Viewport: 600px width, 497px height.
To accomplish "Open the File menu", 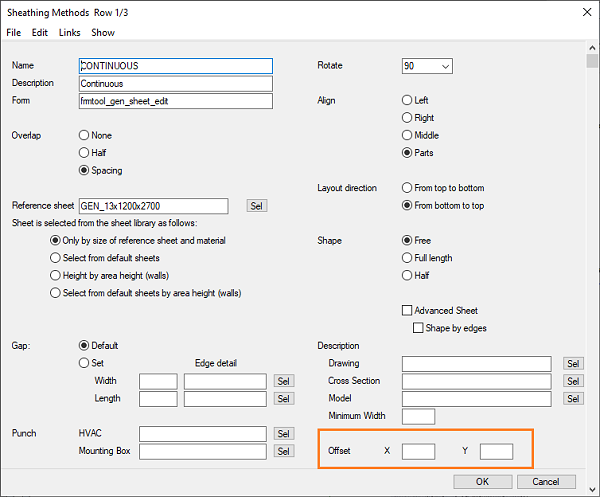I will tap(13, 32).
